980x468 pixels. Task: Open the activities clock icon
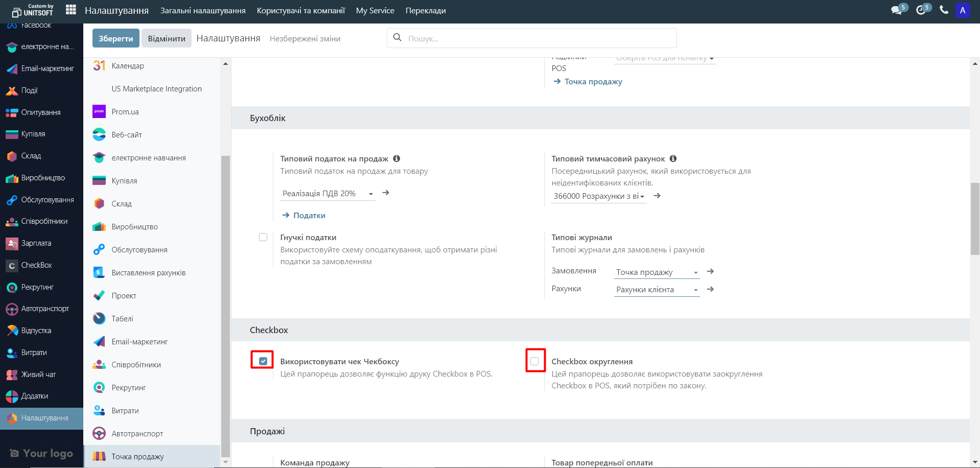[x=921, y=10]
